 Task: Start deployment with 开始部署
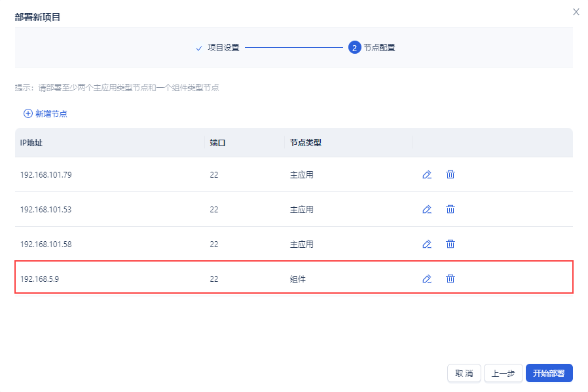pos(549,373)
